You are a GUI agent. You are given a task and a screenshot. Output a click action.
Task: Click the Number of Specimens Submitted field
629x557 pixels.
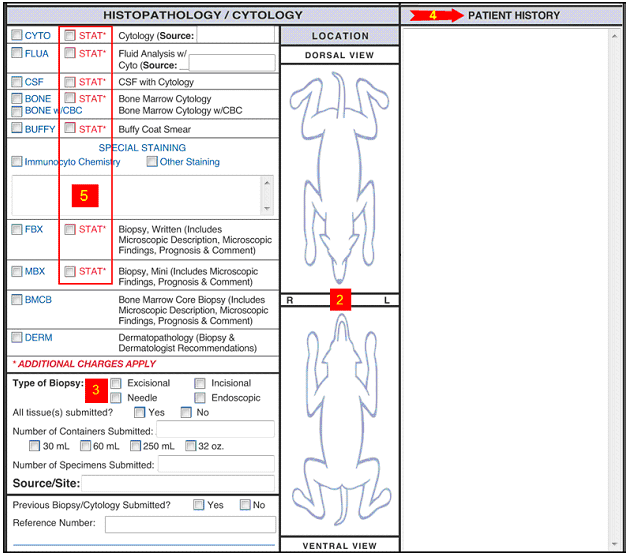coord(216,464)
